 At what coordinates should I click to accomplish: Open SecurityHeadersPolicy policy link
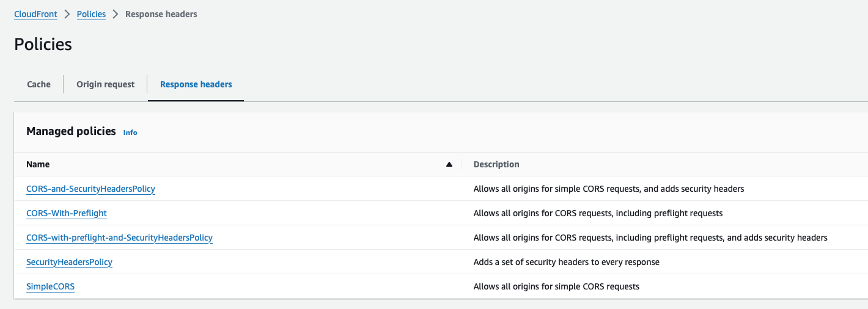(69, 262)
